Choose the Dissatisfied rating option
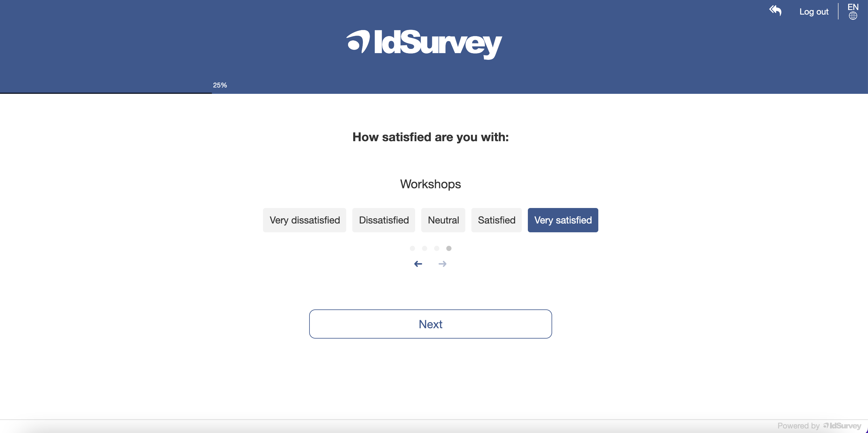 [384, 220]
